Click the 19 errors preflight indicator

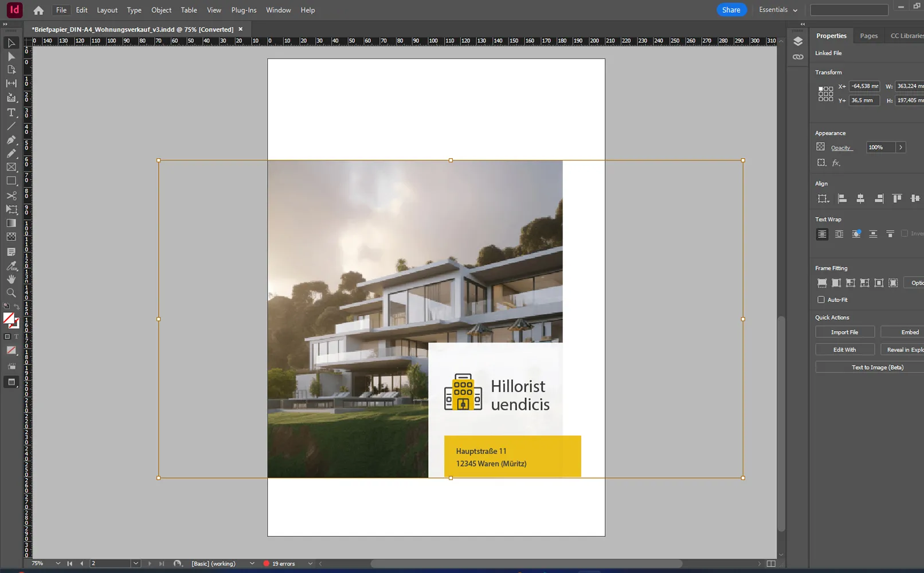pyautogui.click(x=285, y=563)
